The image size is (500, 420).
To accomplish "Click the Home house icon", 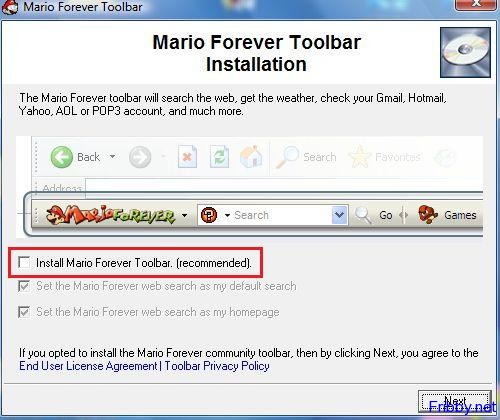I will point(251,156).
